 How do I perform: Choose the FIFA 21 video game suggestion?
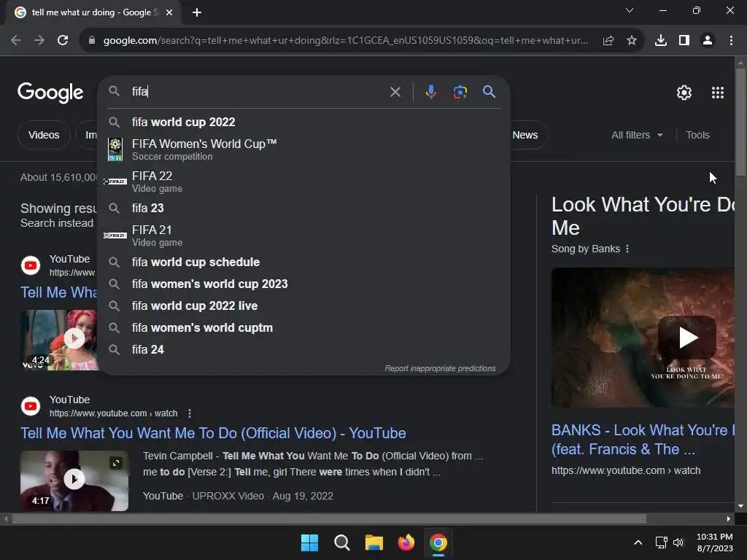304,236
